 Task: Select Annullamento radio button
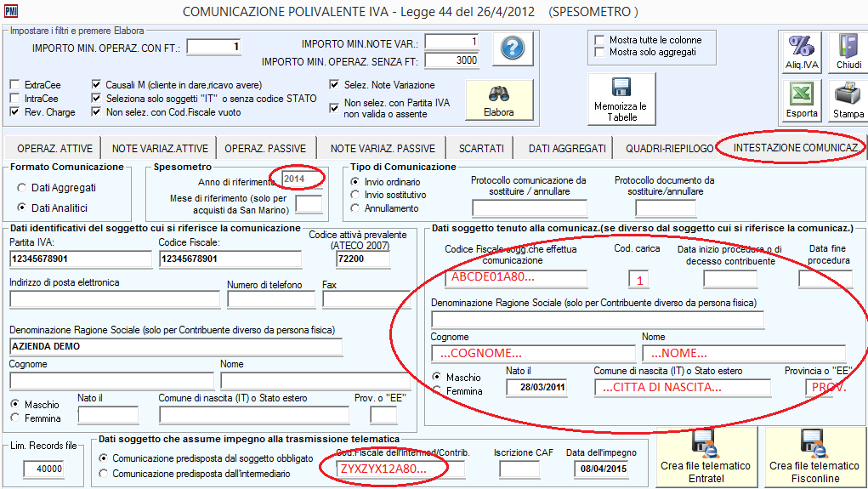pos(355,208)
